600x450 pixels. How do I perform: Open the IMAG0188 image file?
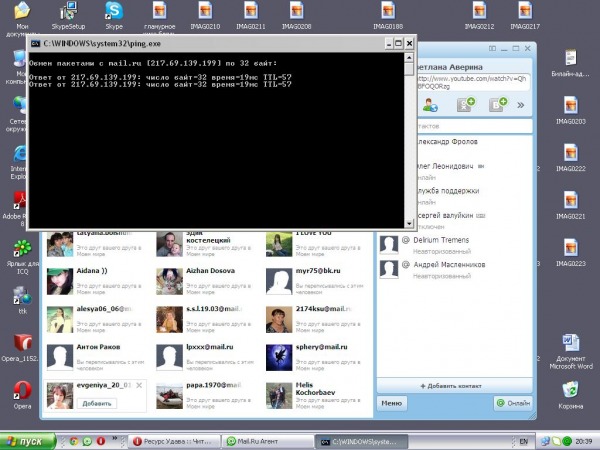coord(388,15)
